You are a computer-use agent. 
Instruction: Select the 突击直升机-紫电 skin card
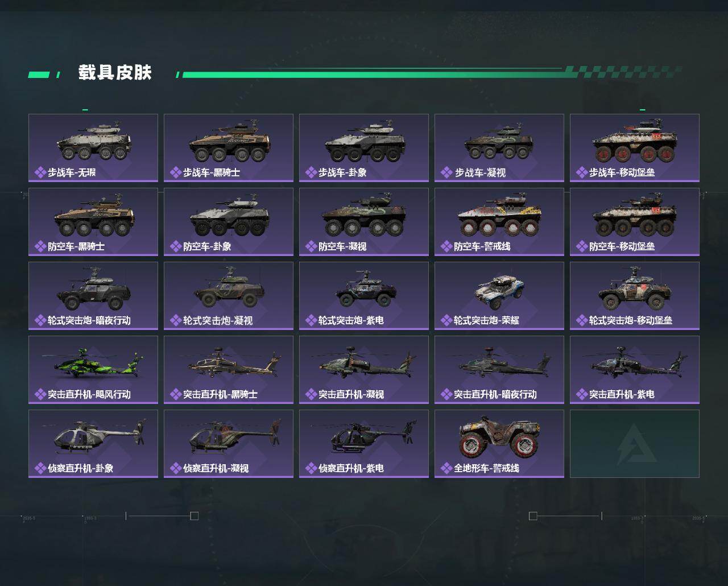[635, 370]
